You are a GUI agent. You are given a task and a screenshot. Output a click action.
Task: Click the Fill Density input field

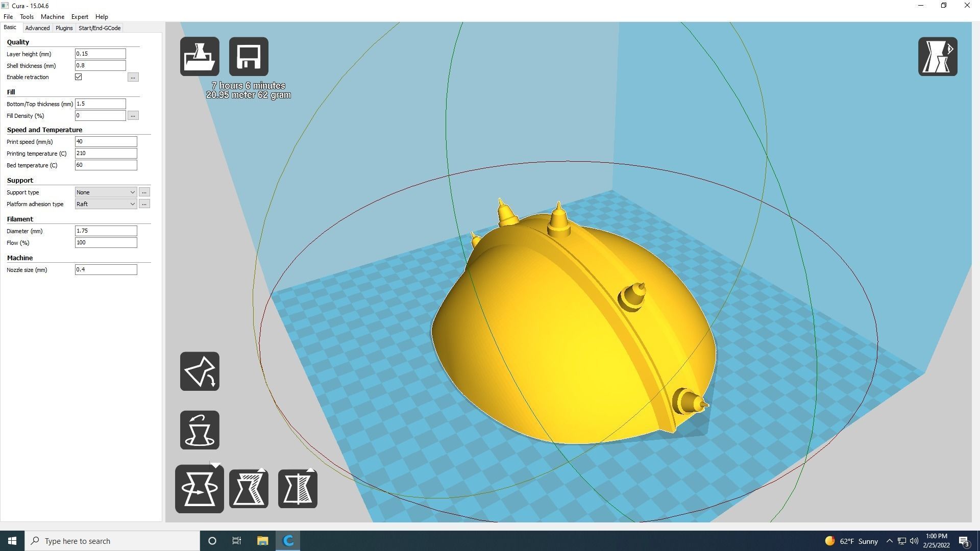pos(101,116)
